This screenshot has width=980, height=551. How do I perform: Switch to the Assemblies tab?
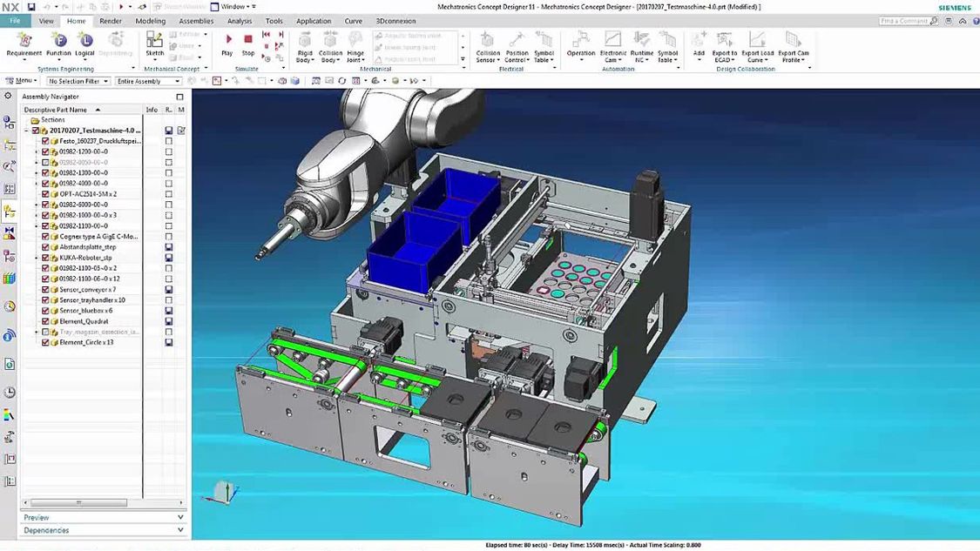(x=196, y=21)
